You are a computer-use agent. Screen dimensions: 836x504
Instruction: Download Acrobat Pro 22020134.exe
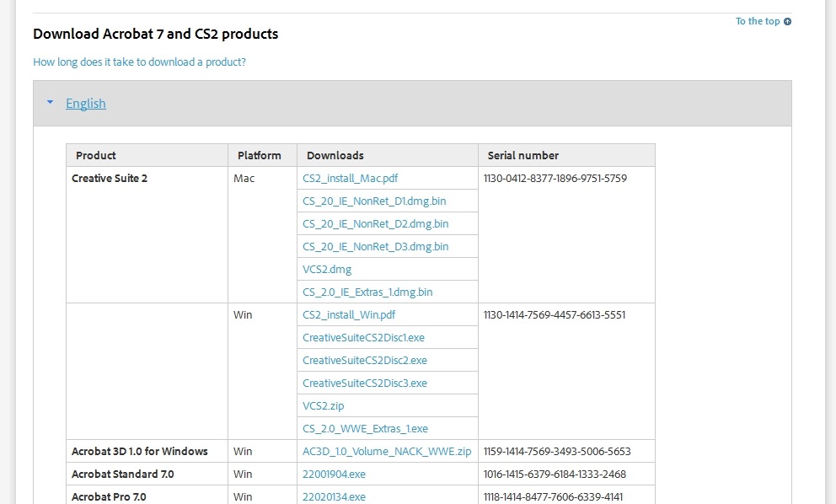point(334,497)
